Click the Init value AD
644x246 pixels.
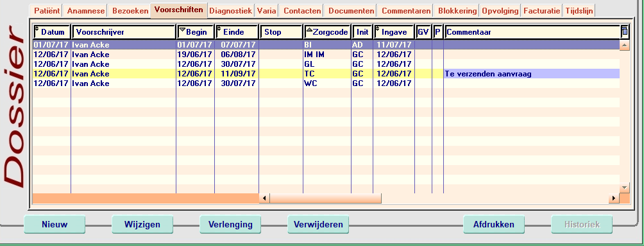[357, 45]
